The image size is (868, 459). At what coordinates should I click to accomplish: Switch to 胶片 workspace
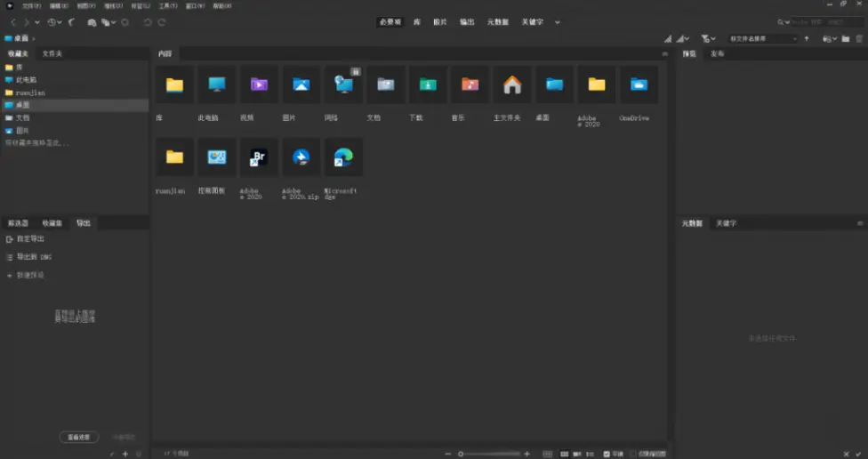(440, 22)
